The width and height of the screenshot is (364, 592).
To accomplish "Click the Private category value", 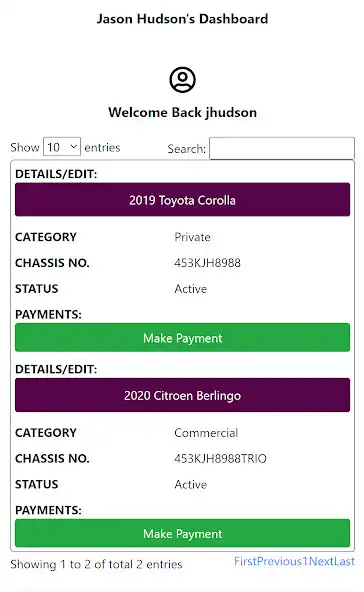I will pos(192,237).
